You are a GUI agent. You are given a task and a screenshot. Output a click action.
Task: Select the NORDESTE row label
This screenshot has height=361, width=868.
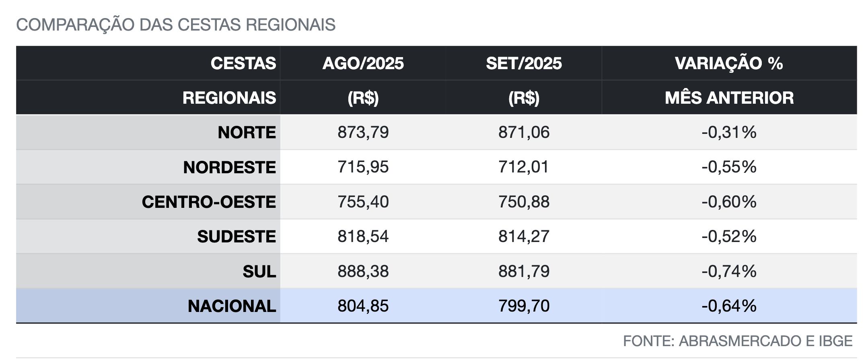tap(229, 167)
